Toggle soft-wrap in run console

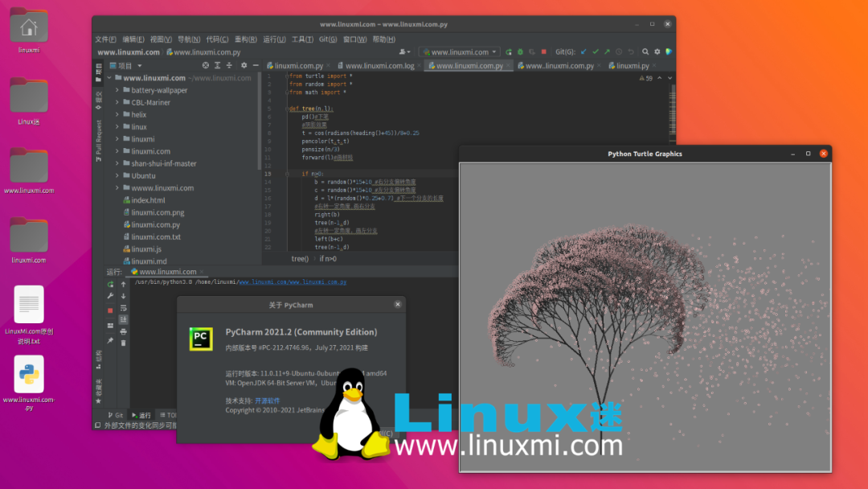point(124,308)
